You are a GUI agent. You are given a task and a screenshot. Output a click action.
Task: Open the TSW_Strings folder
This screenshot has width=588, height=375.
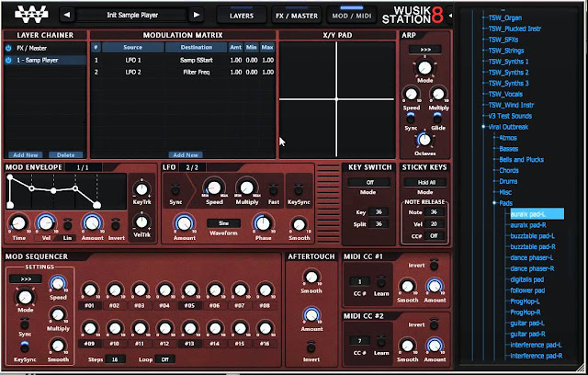506,51
